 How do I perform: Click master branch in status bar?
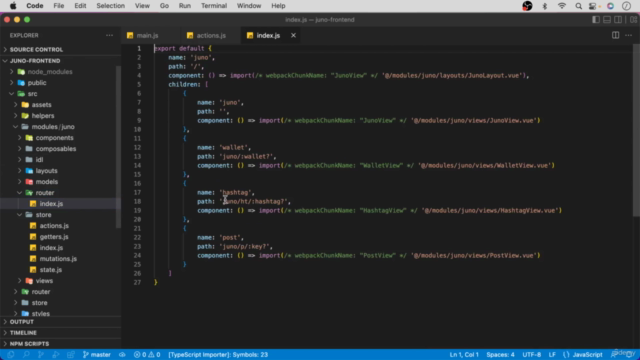(97, 355)
